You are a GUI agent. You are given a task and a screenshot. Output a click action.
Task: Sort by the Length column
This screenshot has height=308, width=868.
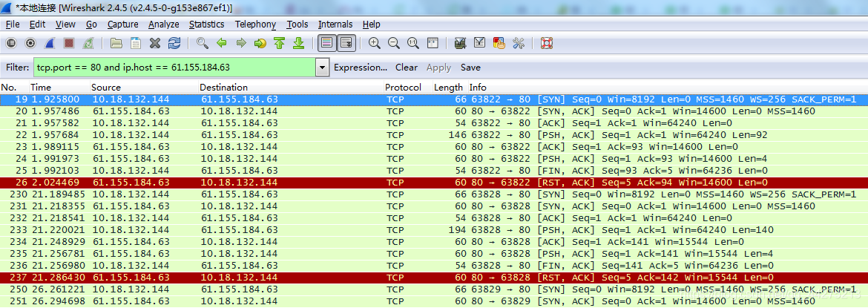(450, 88)
